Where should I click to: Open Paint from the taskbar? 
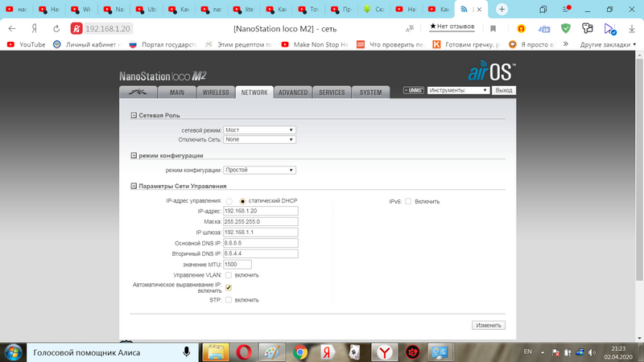click(x=272, y=352)
